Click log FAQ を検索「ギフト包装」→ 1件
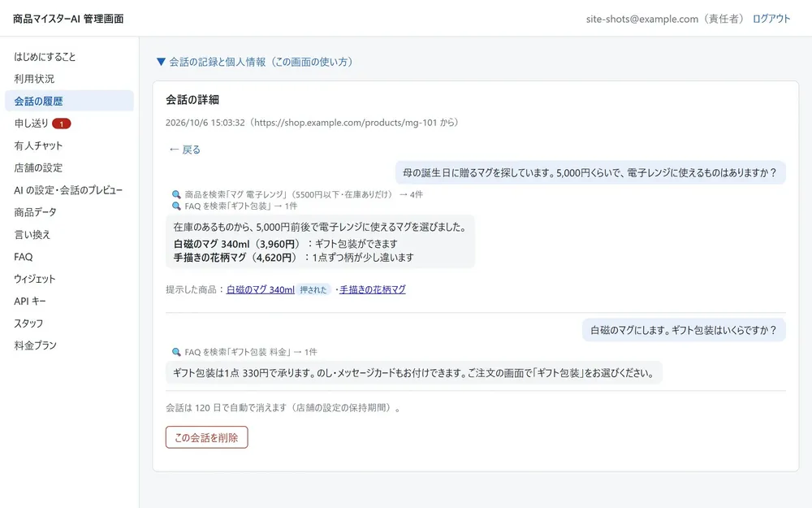The height and width of the screenshot is (508, 812). (241, 206)
